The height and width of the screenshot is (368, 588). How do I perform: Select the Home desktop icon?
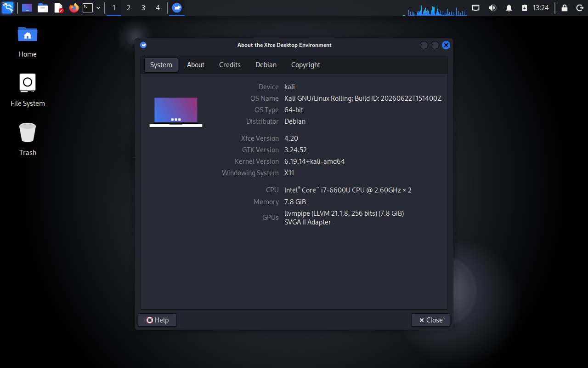[28, 41]
